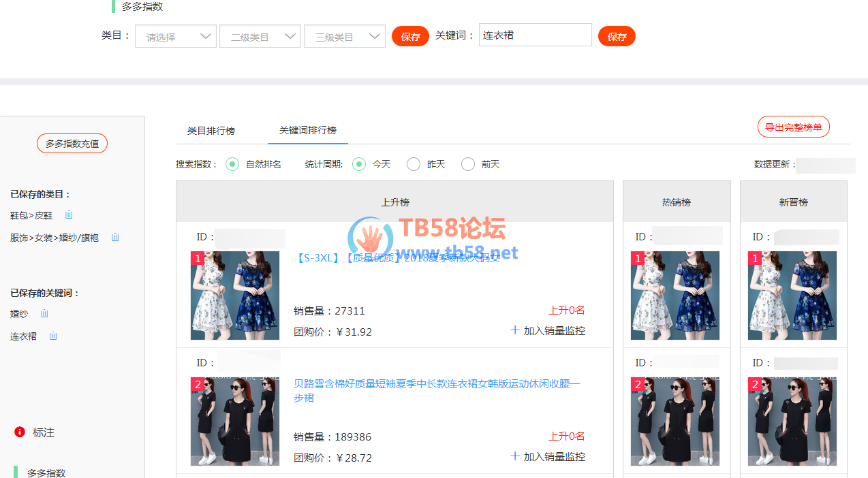This screenshot has height=478, width=868.
Task: Click 导出完整榜单 export button
Action: [x=793, y=127]
